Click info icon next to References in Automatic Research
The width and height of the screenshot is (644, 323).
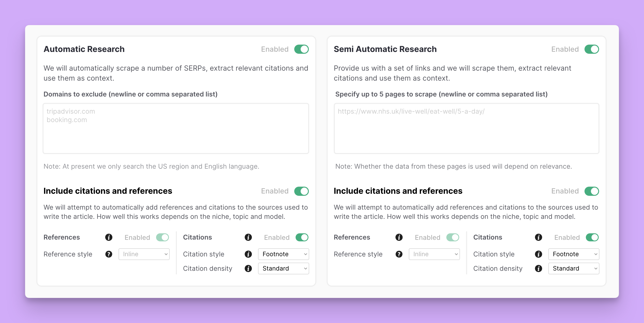point(109,237)
